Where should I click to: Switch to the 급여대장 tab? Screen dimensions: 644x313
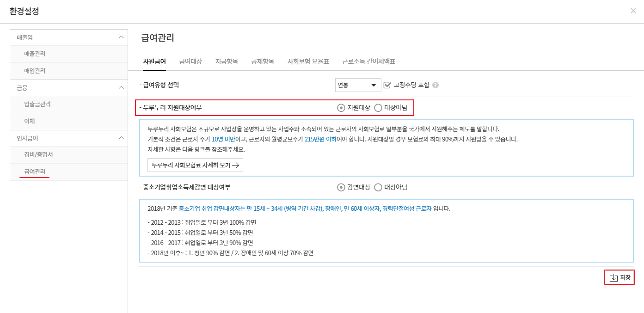190,61
